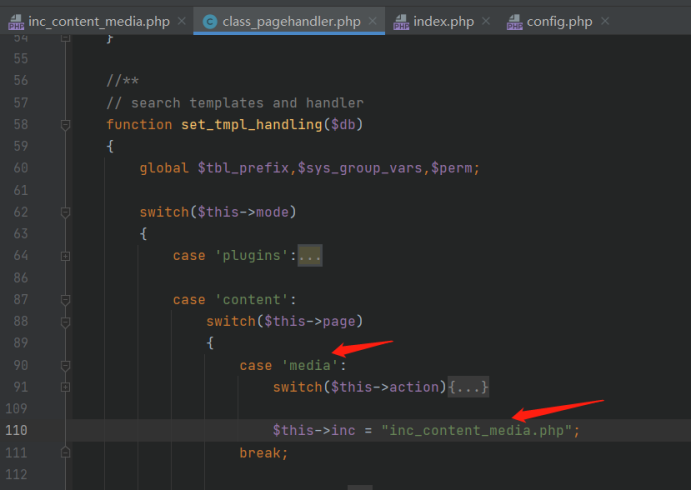Screen dimensions: 692x491
Task: Click the 'content' string literal
Action: [252, 300]
